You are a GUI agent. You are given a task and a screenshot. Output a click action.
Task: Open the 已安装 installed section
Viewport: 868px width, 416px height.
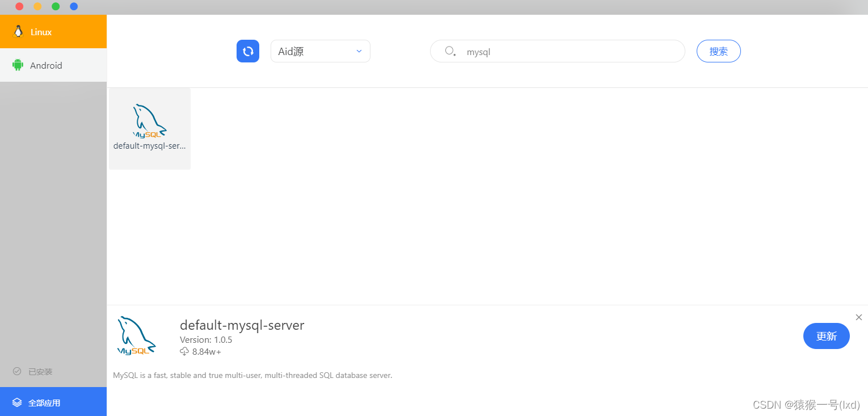[53, 372]
